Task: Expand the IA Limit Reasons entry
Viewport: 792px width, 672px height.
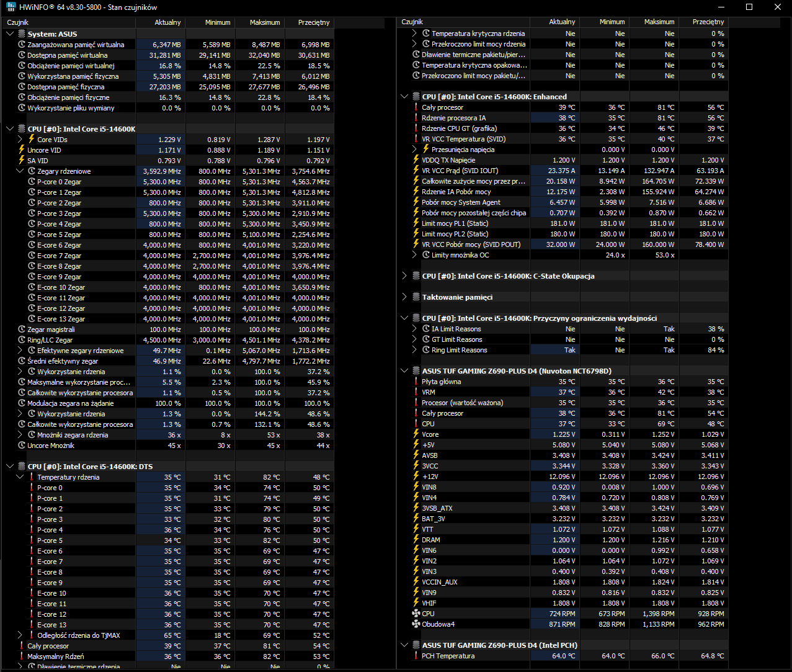Action: pos(414,329)
